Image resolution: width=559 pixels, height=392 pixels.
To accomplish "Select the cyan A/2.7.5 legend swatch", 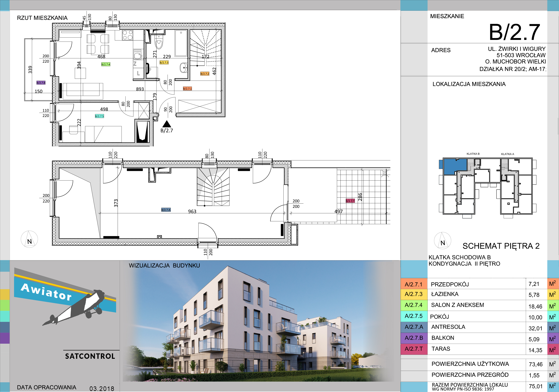I will coord(414,316).
